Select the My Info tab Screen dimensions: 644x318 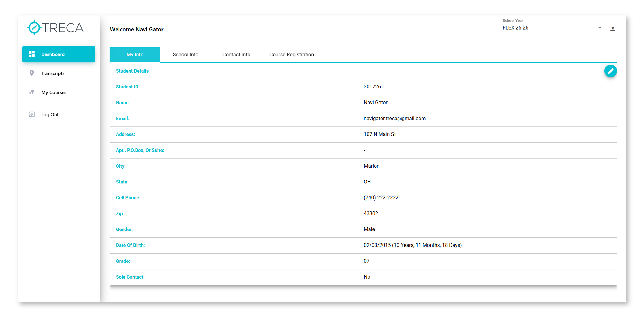point(135,54)
